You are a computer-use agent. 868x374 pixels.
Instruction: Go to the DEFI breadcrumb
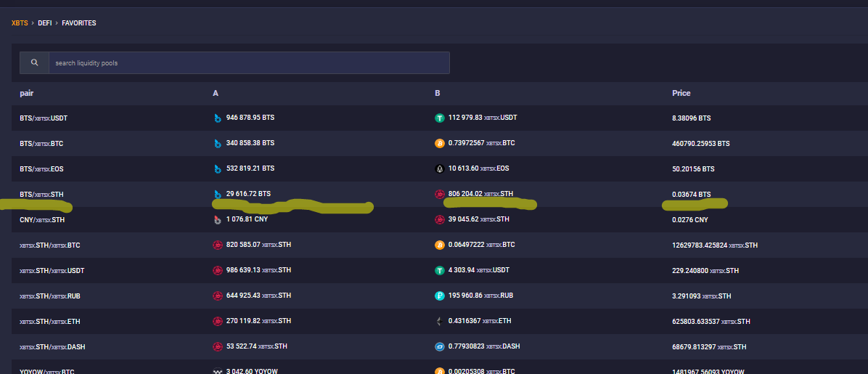(45, 23)
